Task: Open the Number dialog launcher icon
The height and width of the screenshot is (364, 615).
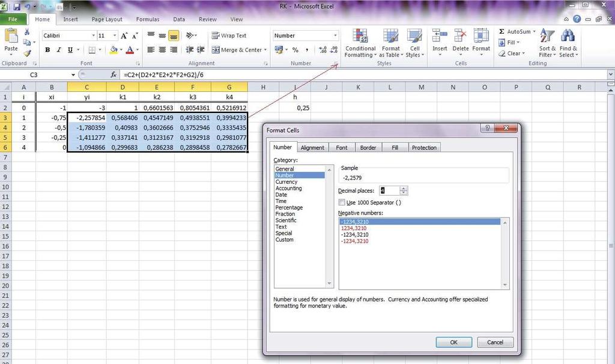Action: pos(336,63)
